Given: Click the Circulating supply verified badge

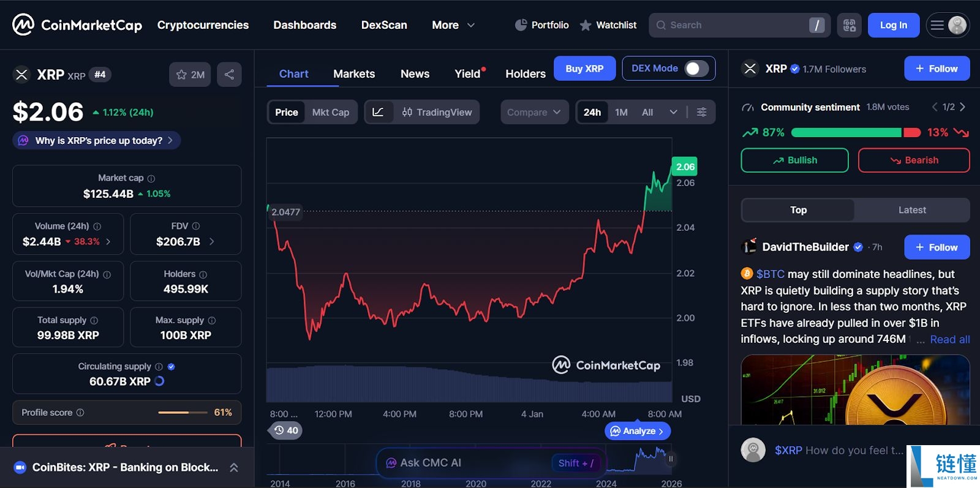Looking at the screenshot, I should [x=171, y=367].
